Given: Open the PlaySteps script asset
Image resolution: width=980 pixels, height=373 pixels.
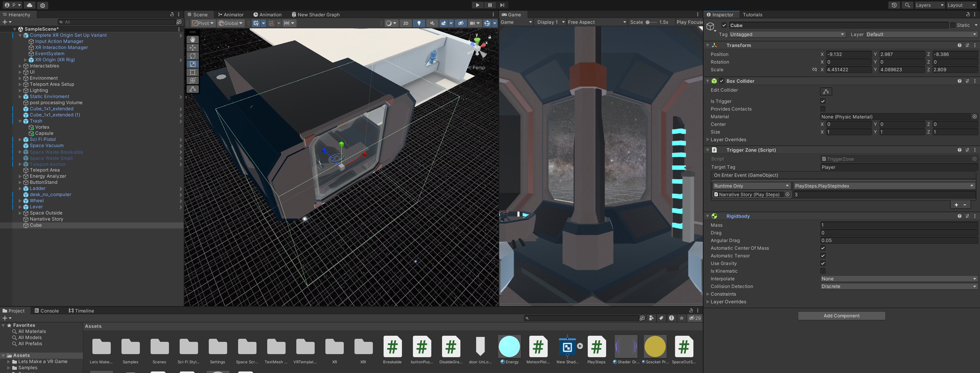Looking at the screenshot, I should pyautogui.click(x=596, y=347).
